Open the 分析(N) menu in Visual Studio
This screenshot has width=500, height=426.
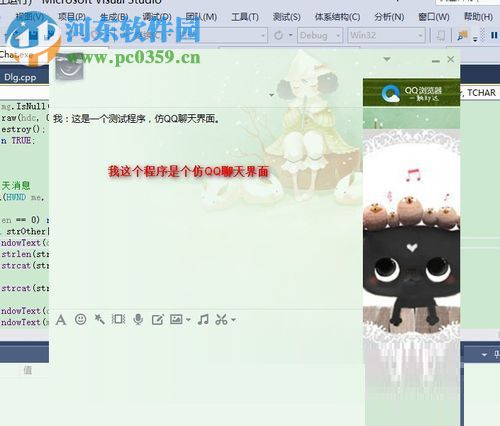389,17
